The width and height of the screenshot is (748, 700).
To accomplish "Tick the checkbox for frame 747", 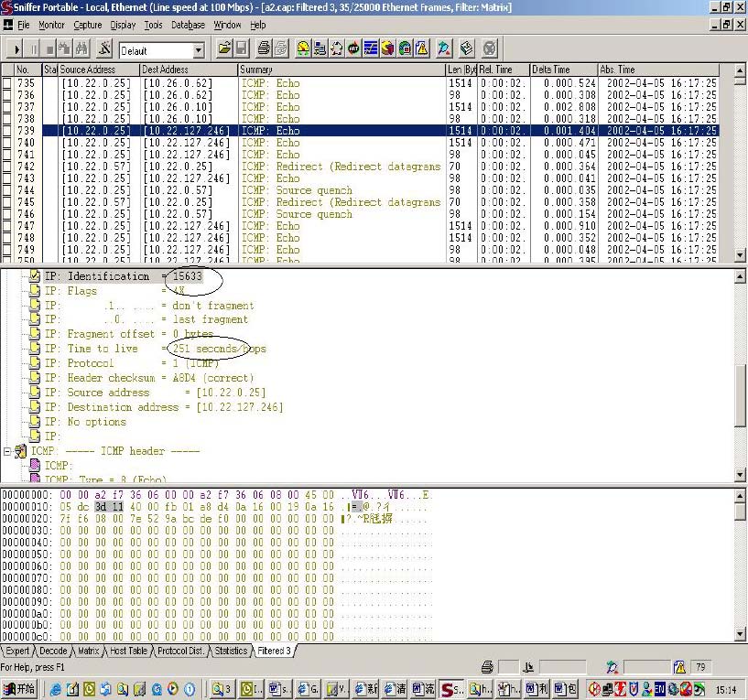I will (7, 226).
